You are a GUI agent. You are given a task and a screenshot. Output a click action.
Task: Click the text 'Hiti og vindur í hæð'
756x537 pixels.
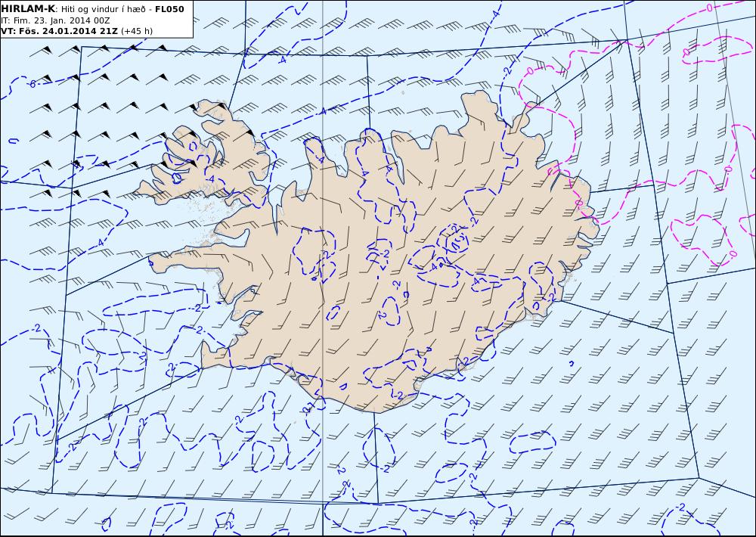coord(103,9)
